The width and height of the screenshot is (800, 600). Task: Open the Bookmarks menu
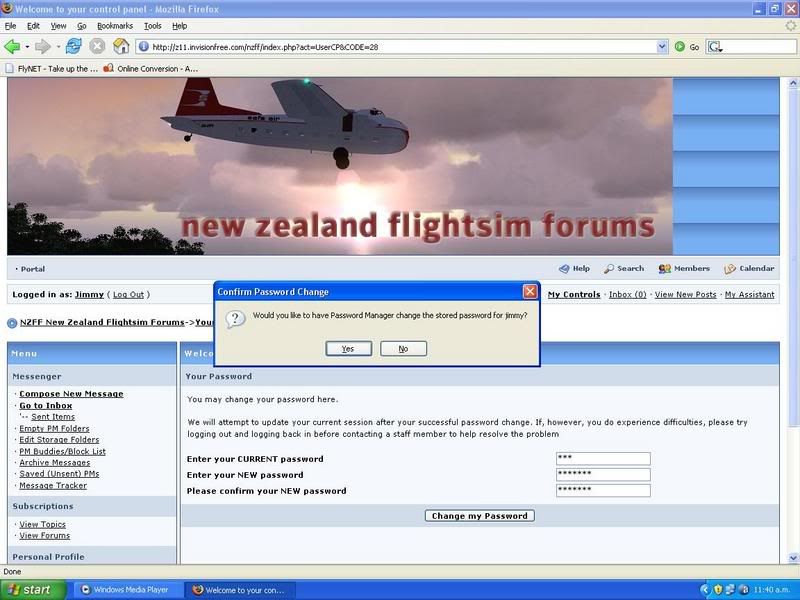tap(115, 25)
